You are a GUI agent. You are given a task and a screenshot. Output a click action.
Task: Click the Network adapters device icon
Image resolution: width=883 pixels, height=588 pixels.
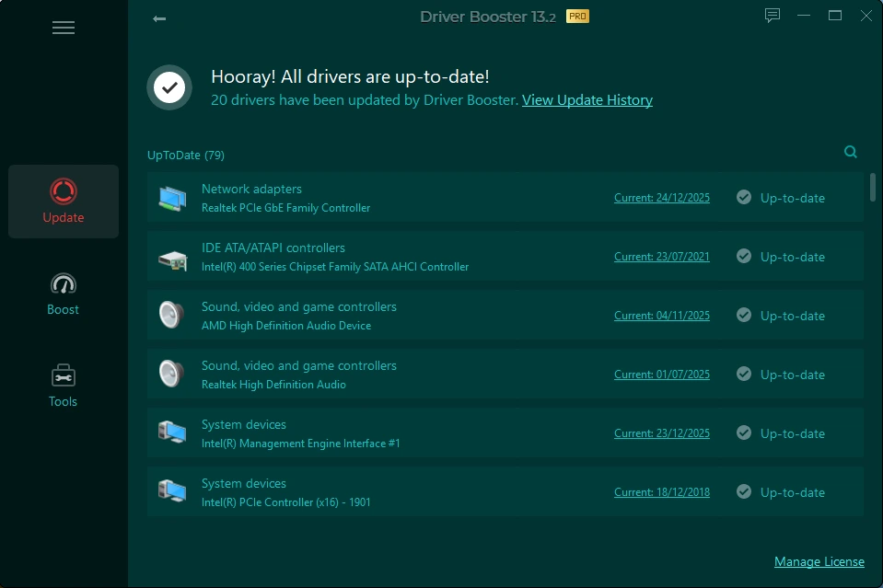(x=171, y=198)
